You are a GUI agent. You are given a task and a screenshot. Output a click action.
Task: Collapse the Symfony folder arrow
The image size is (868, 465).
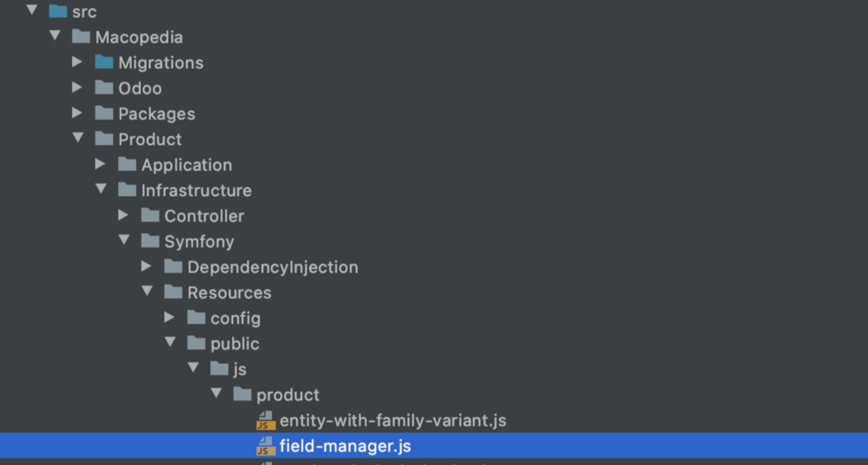click(x=124, y=241)
